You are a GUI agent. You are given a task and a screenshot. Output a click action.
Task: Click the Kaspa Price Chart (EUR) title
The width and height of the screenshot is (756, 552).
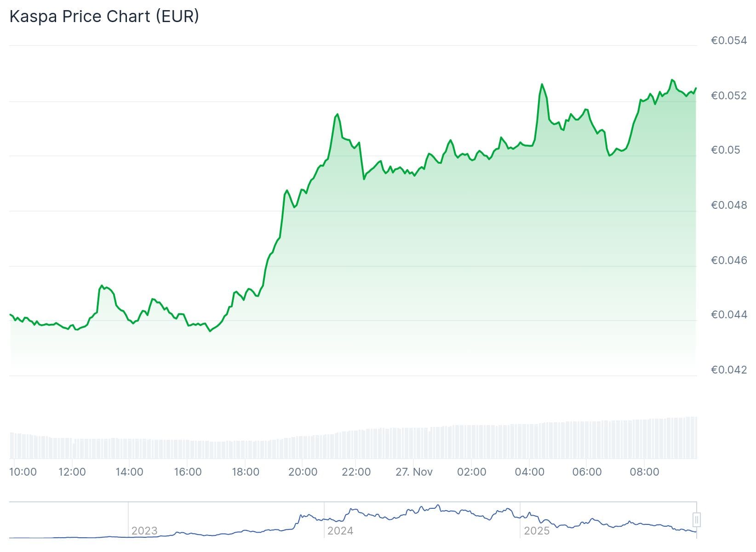[104, 17]
